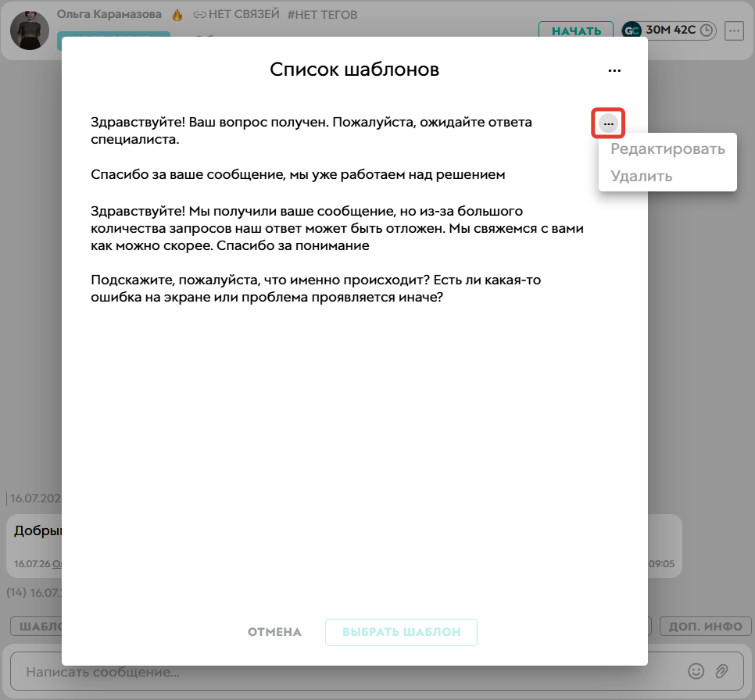Click the НАЧАТЬ button
This screenshot has width=755, height=700.
click(576, 30)
